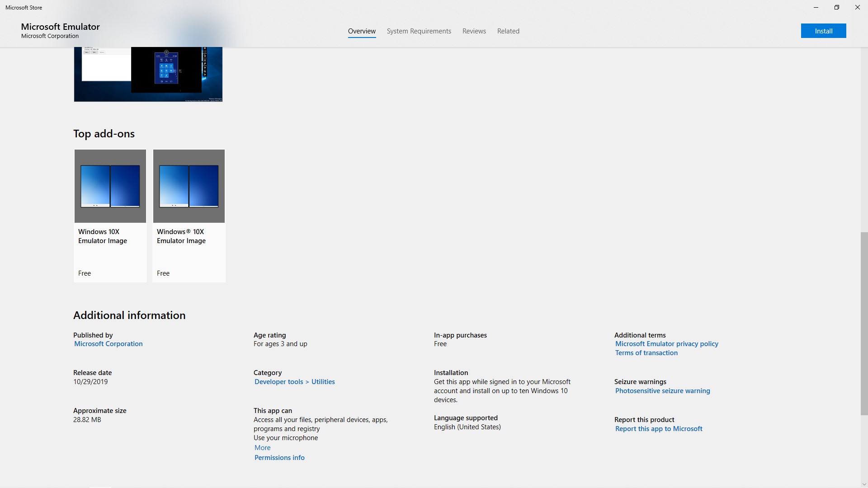Select the Related tab
The width and height of the screenshot is (868, 488).
coord(508,31)
